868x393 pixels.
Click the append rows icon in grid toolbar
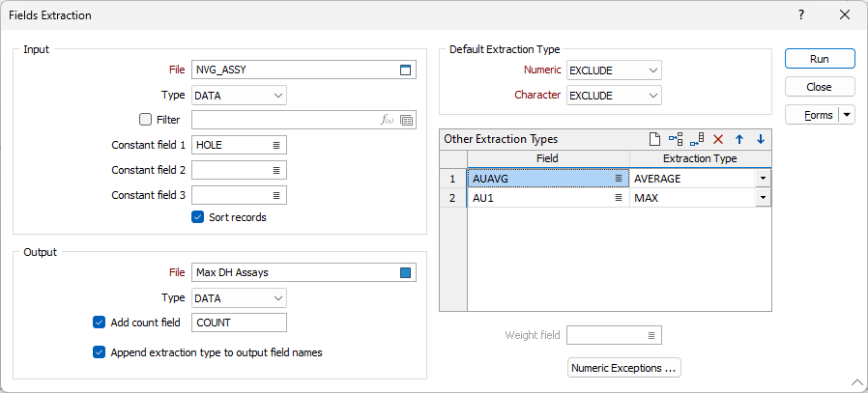coord(697,139)
